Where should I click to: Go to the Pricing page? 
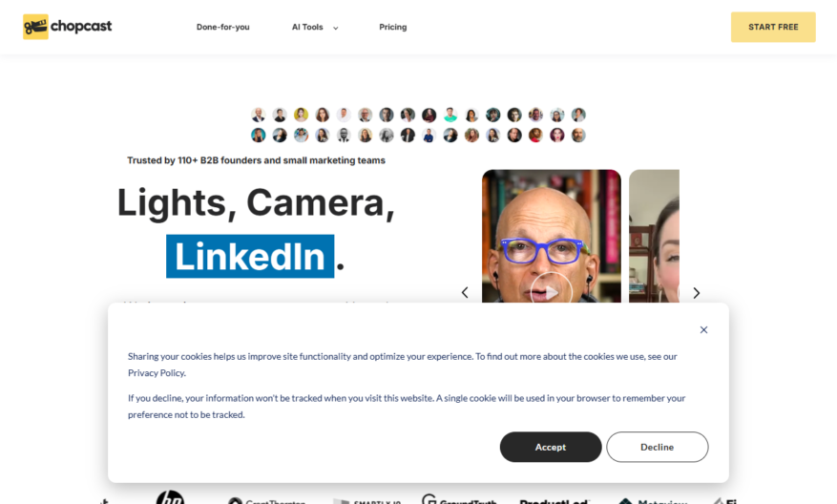pos(393,28)
